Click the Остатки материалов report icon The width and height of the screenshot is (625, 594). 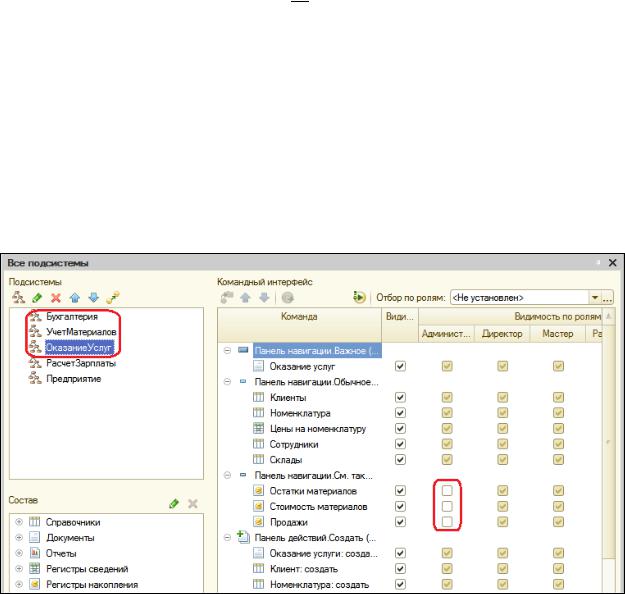pyautogui.click(x=259, y=491)
